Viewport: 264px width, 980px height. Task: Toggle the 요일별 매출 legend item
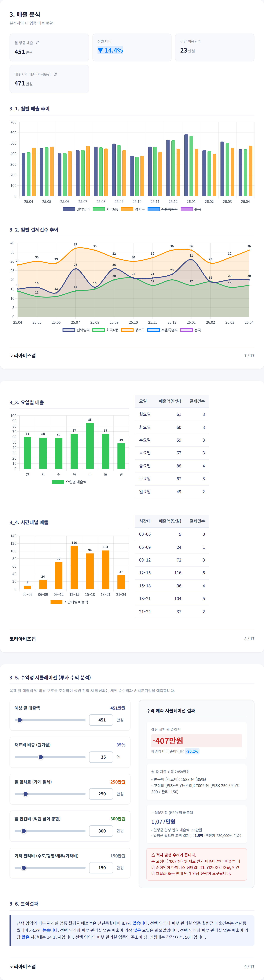coord(69,482)
